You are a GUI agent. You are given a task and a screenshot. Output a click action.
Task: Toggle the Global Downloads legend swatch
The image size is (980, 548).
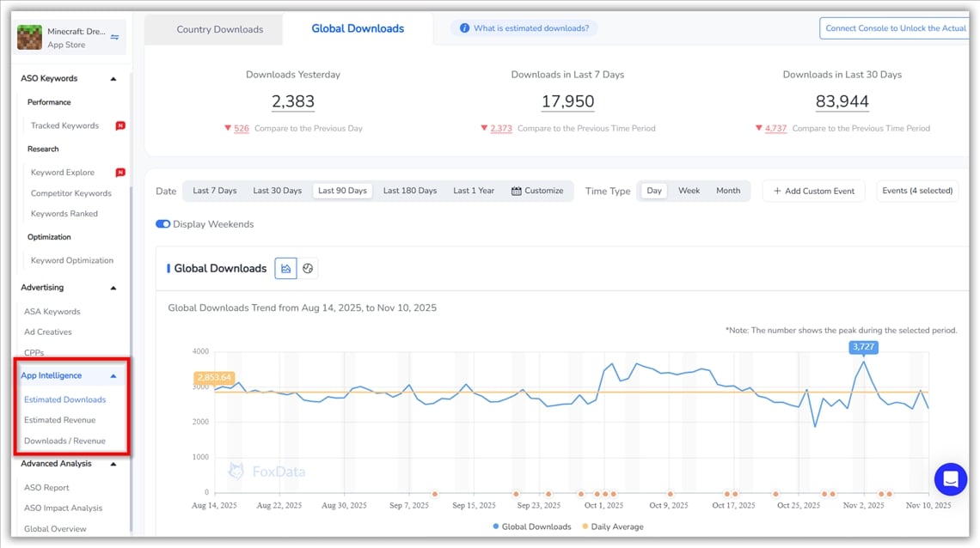(x=496, y=527)
